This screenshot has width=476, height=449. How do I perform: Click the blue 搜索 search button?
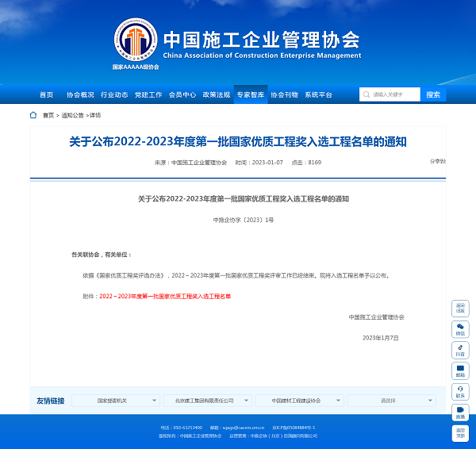pos(433,94)
